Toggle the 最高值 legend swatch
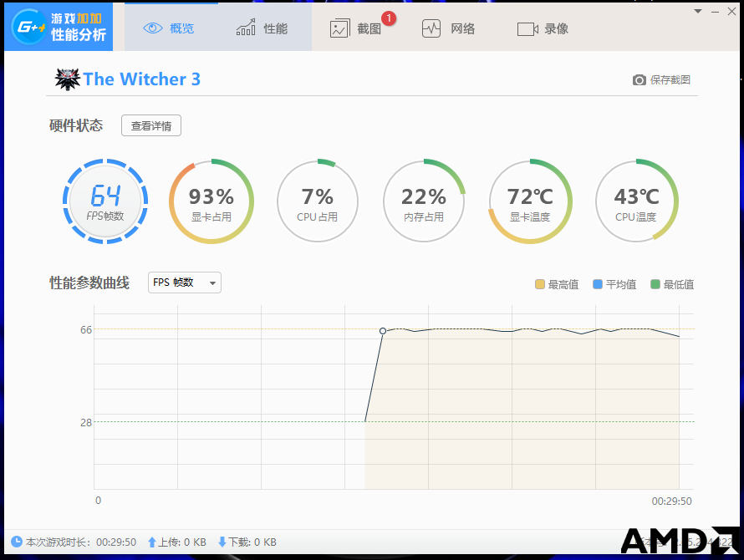744x560 pixels. 539,284
